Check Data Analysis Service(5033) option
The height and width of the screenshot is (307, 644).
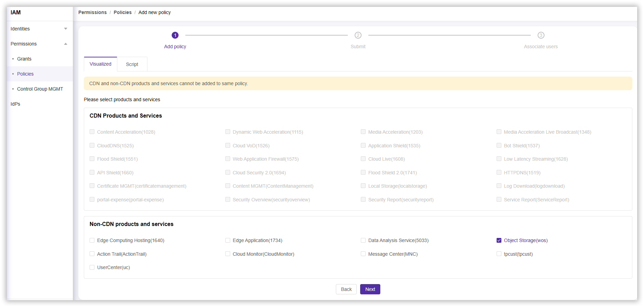[363, 240]
